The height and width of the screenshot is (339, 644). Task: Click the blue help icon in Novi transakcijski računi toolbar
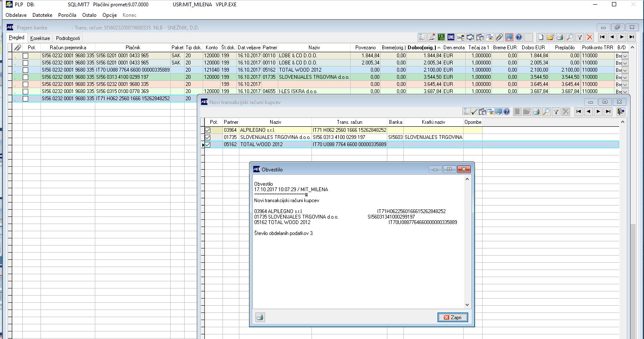[x=506, y=112]
